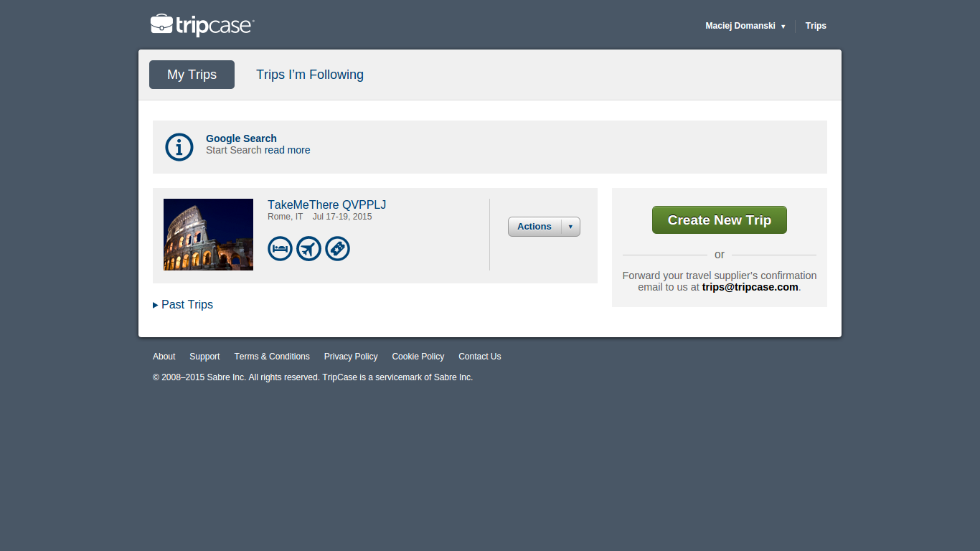980x551 pixels.
Task: Open Trips in the top navigation
Action: (x=816, y=26)
